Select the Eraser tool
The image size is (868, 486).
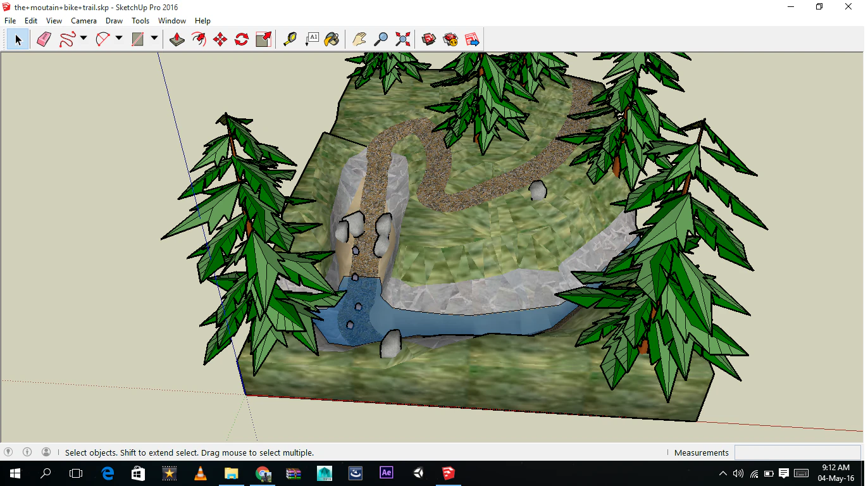pyautogui.click(x=44, y=40)
